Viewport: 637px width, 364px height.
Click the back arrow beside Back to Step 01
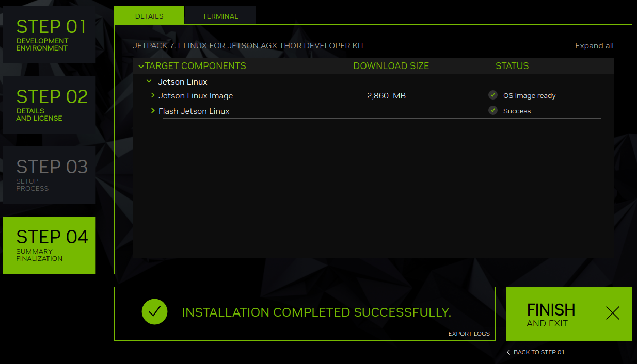(x=508, y=352)
